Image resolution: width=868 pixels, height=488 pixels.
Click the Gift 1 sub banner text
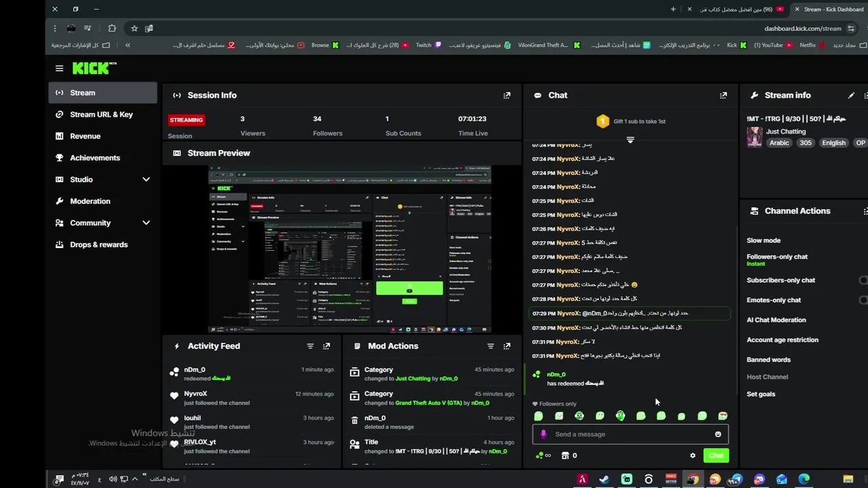639,121
